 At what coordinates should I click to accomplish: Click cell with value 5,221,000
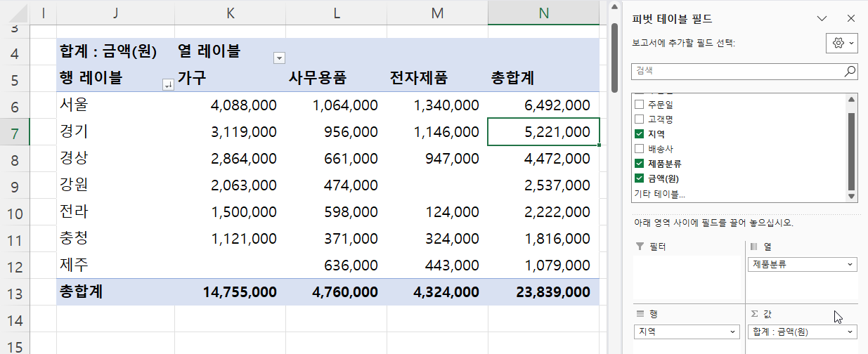pos(543,132)
